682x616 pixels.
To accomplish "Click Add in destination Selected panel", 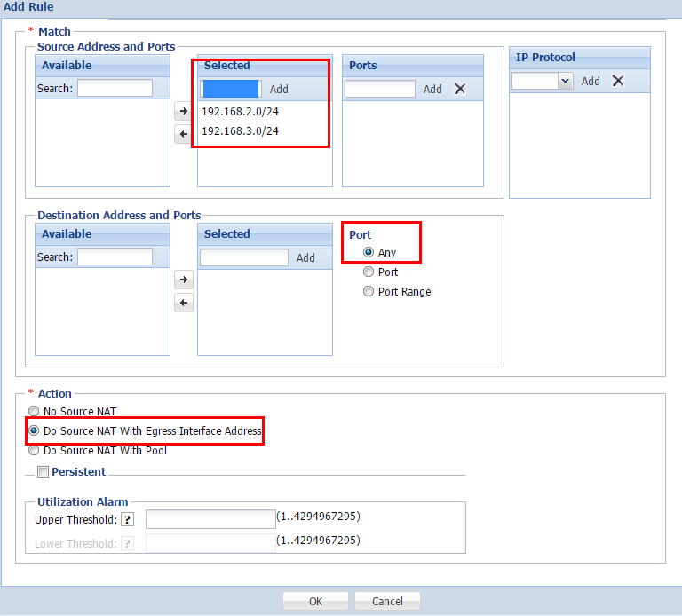I will [305, 257].
